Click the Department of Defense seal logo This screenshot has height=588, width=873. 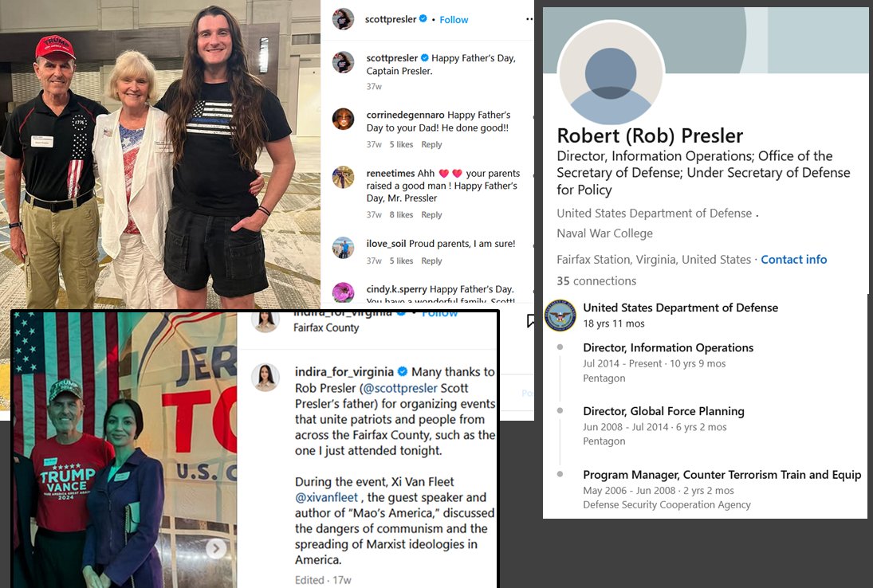[560, 316]
